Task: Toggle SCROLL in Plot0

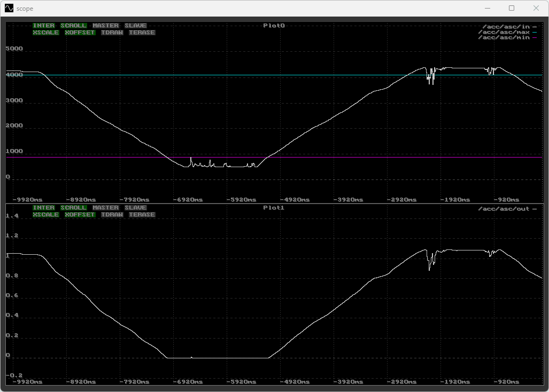Action: [74, 26]
